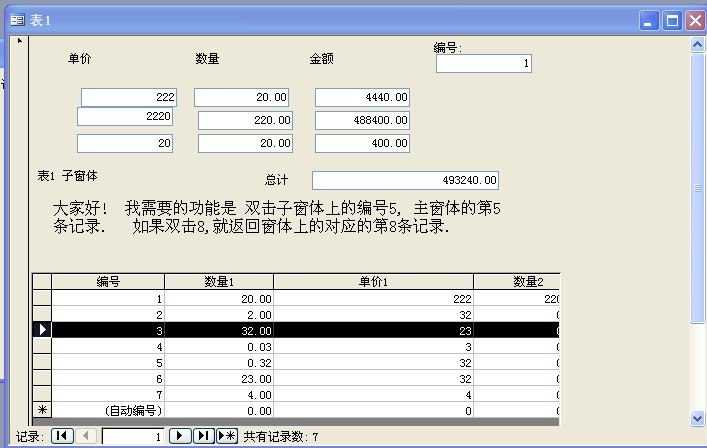Click the new-row asterisk selector in subform

(42, 410)
